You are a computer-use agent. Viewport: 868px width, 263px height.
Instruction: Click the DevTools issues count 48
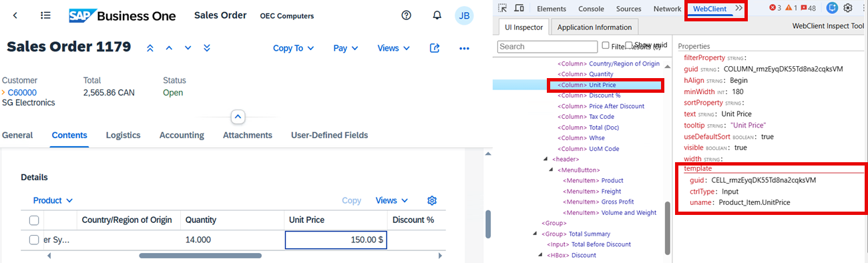809,8
